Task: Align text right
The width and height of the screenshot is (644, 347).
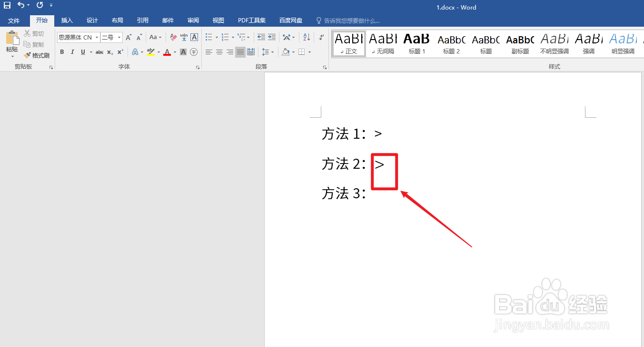Action: [230, 52]
